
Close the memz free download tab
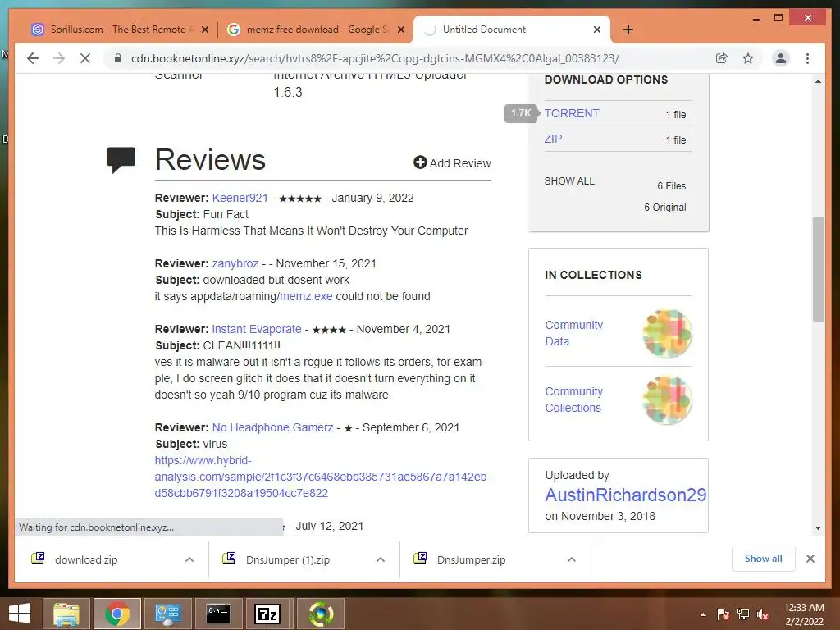pyautogui.click(x=400, y=30)
